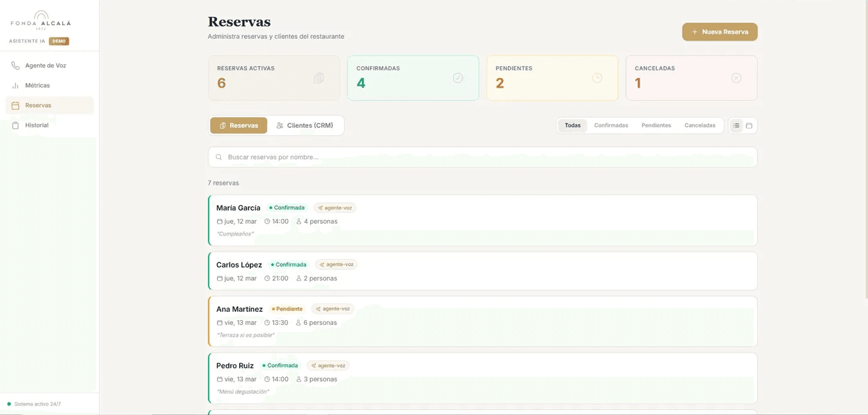
Task: Click Pendiente status badge on Ana Martínez
Action: coord(287,309)
